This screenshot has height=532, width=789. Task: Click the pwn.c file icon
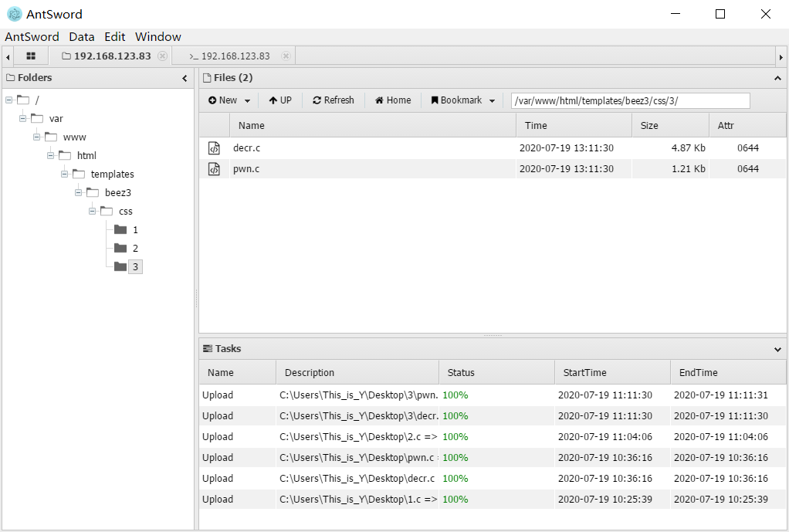(x=214, y=168)
